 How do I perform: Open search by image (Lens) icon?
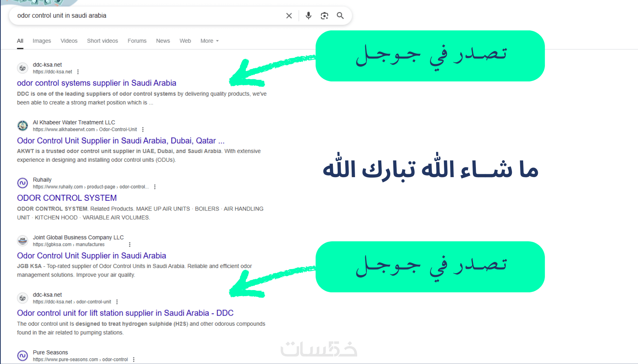[325, 16]
